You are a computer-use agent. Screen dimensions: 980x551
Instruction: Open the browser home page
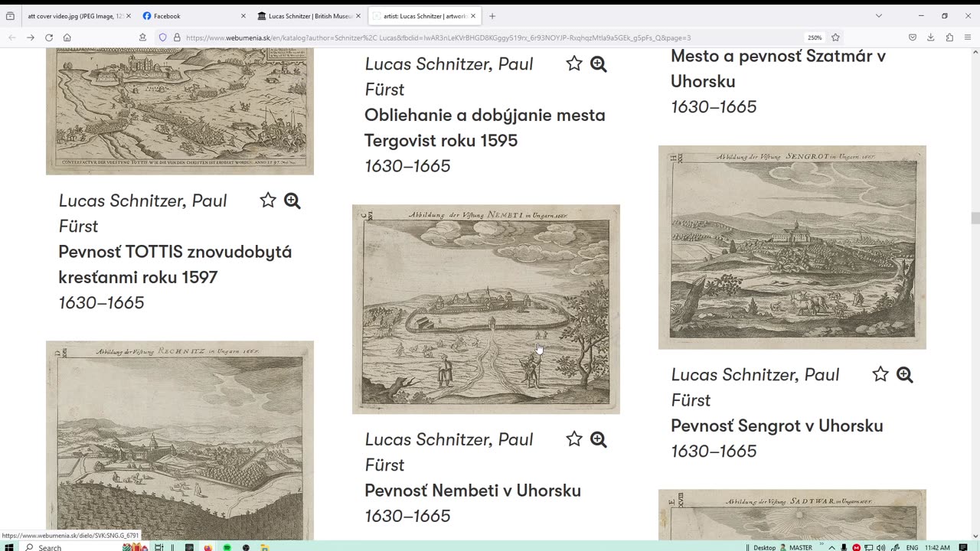pyautogui.click(x=67, y=37)
